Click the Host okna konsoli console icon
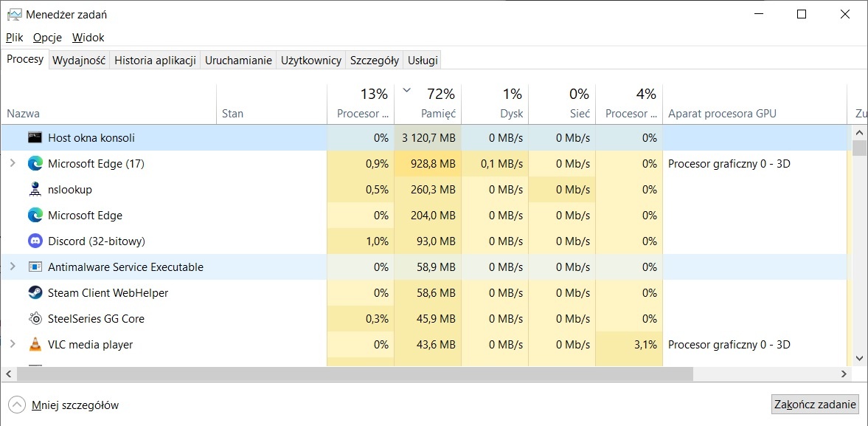 pyautogui.click(x=35, y=137)
